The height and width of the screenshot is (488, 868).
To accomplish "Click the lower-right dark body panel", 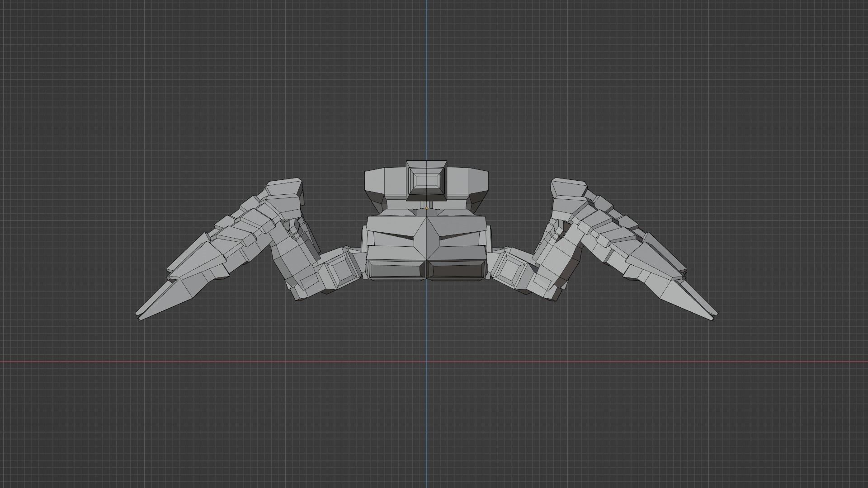I will (457, 269).
